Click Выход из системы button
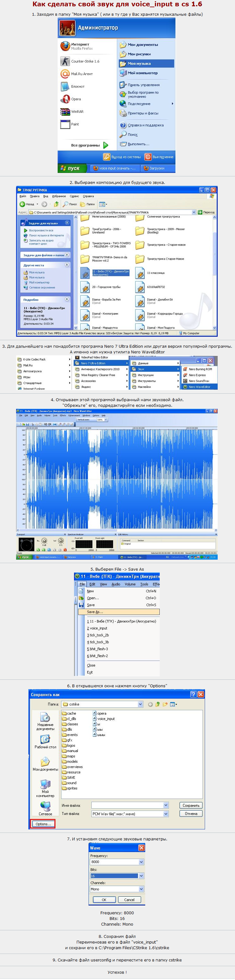The image size is (235, 980). click(122, 157)
